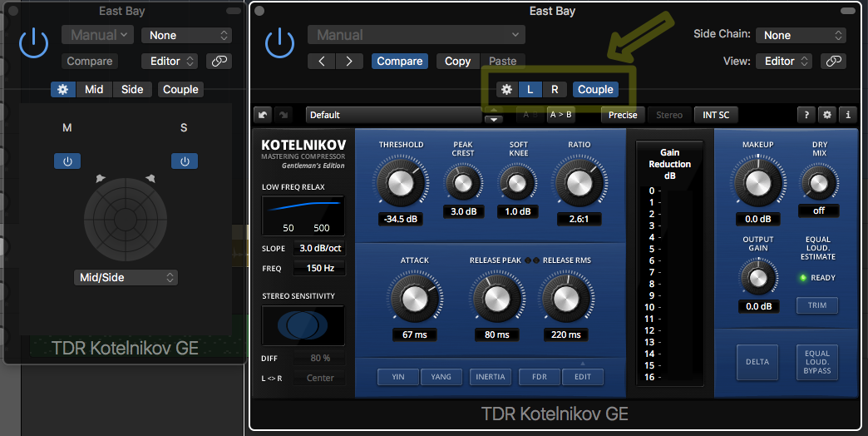Click the gear icon next to L button
The image size is (868, 436).
click(x=506, y=89)
